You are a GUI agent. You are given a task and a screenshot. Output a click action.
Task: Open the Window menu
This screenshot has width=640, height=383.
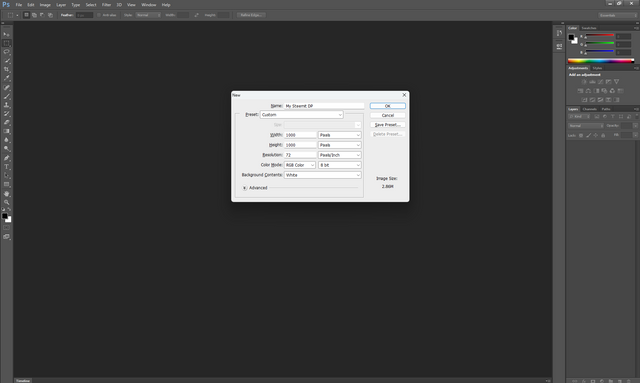[149, 5]
